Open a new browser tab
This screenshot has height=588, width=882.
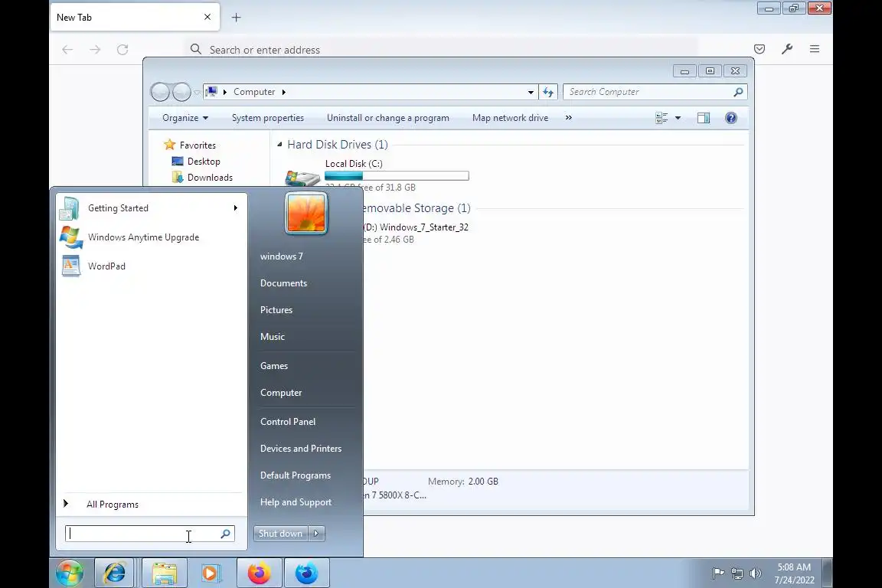[x=237, y=18]
